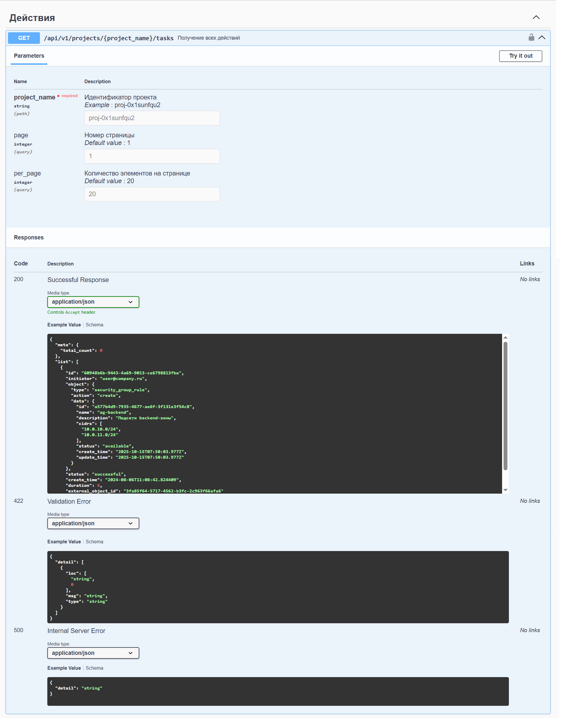Switch to Schema tab for 200 response
This screenshot has width=563, height=728.
(x=94, y=325)
